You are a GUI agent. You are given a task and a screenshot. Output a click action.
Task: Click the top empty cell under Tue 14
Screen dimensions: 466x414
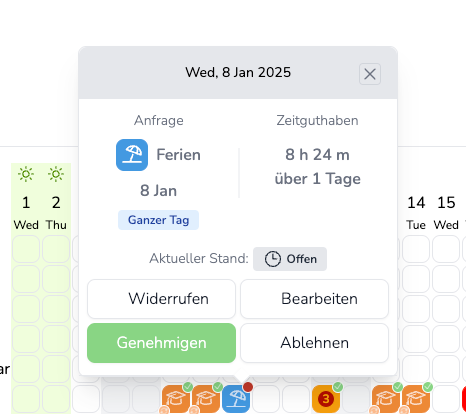pyautogui.click(x=416, y=249)
